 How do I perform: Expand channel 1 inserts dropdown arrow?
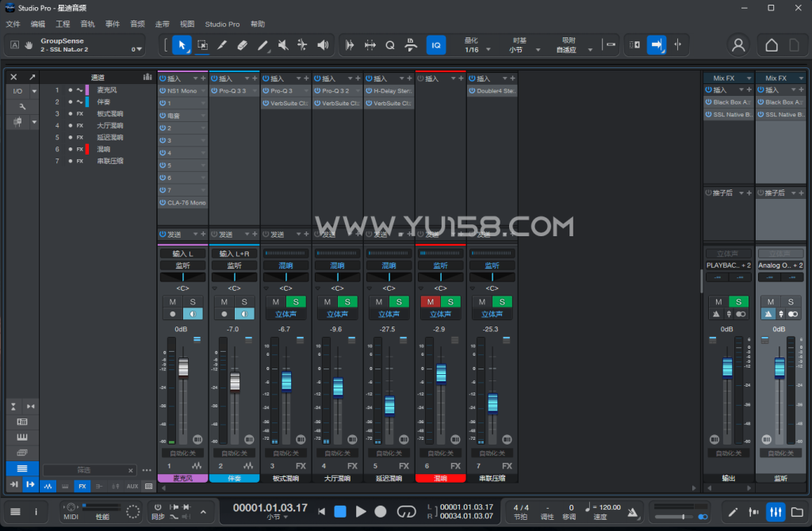tap(196, 78)
